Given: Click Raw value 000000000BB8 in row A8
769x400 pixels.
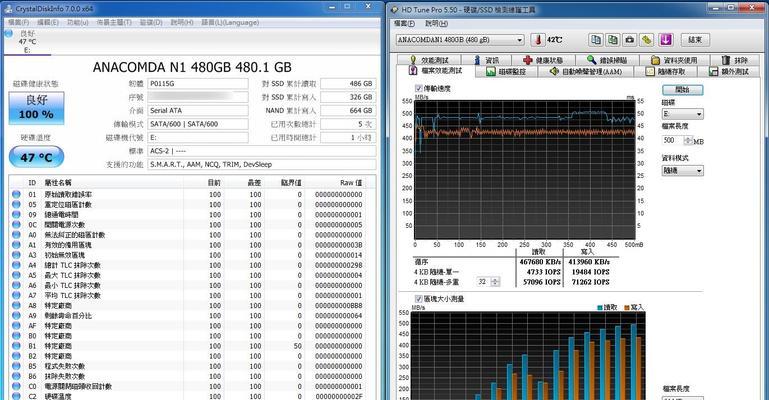Looking at the screenshot, I should (x=339, y=305).
